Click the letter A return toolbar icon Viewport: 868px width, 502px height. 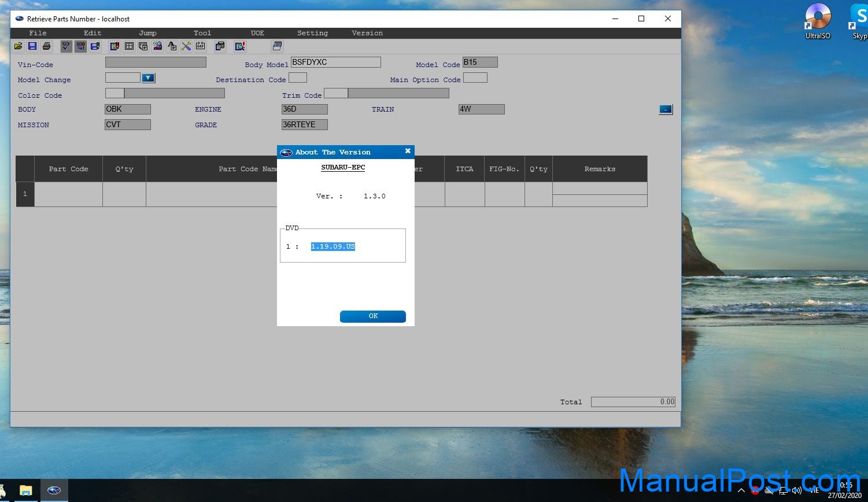point(172,46)
